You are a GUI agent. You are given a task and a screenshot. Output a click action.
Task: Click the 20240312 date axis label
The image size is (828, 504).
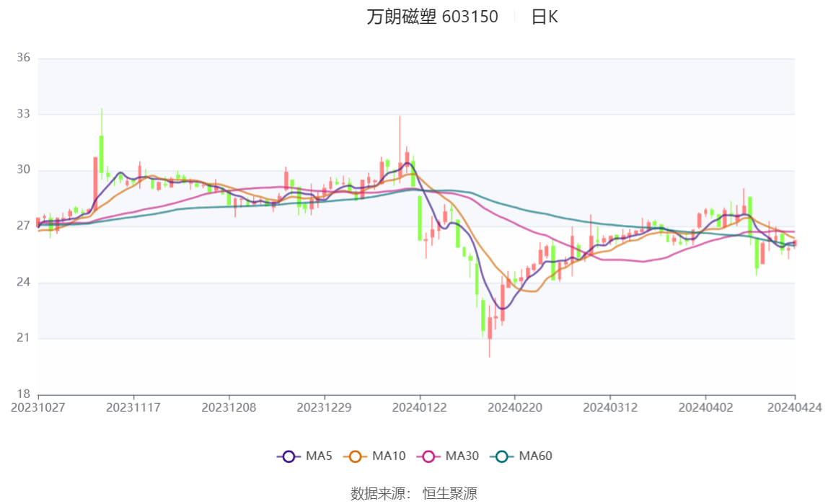tap(610, 407)
